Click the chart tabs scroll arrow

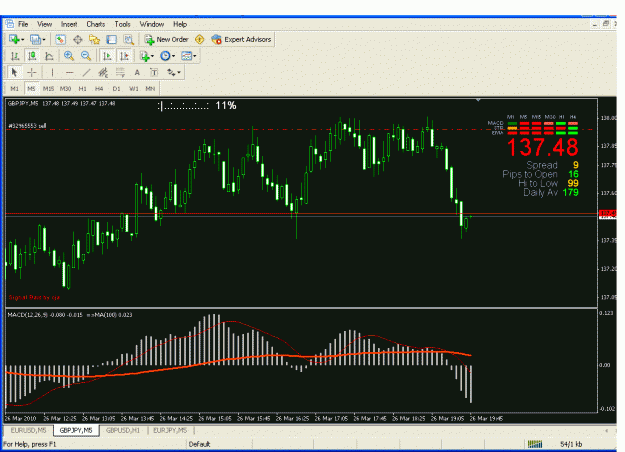pos(606,430)
